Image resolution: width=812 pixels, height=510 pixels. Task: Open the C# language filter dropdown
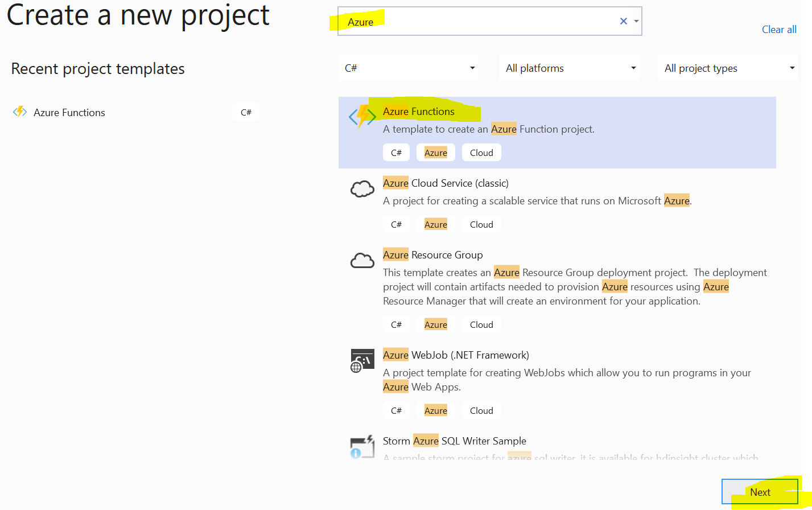(408, 68)
